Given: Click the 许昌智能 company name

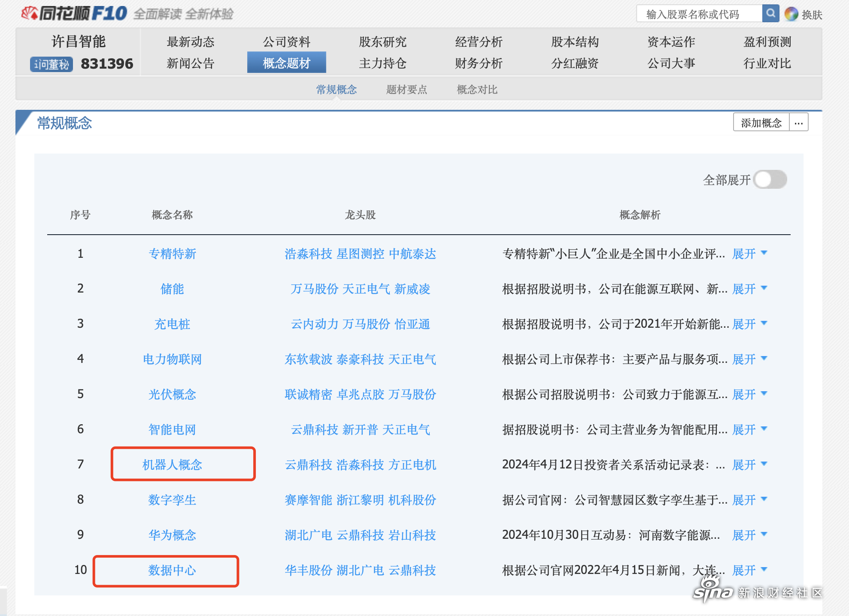Looking at the screenshot, I should point(79,42).
